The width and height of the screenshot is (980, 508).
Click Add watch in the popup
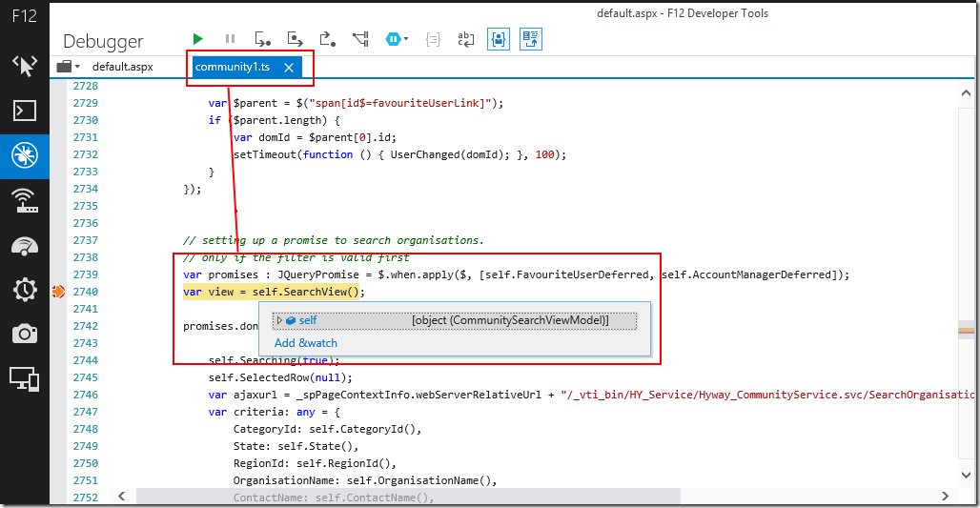(x=306, y=343)
